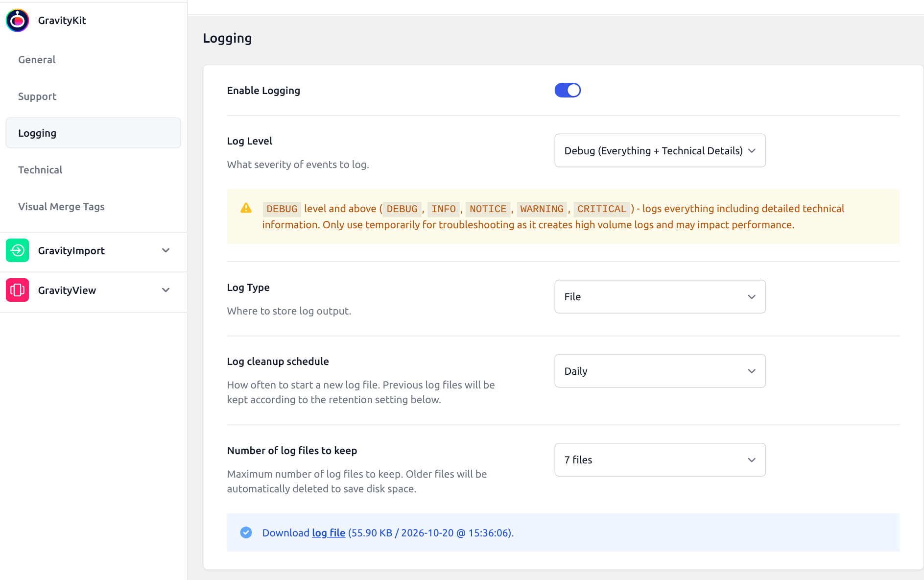The width and height of the screenshot is (924, 580).
Task: Click the WARNING level code tag
Action: pos(542,209)
